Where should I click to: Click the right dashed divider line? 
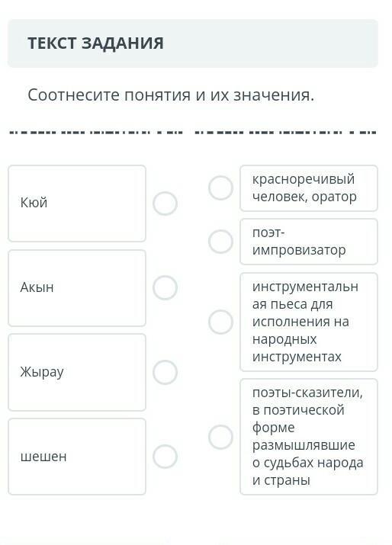pos(285,133)
